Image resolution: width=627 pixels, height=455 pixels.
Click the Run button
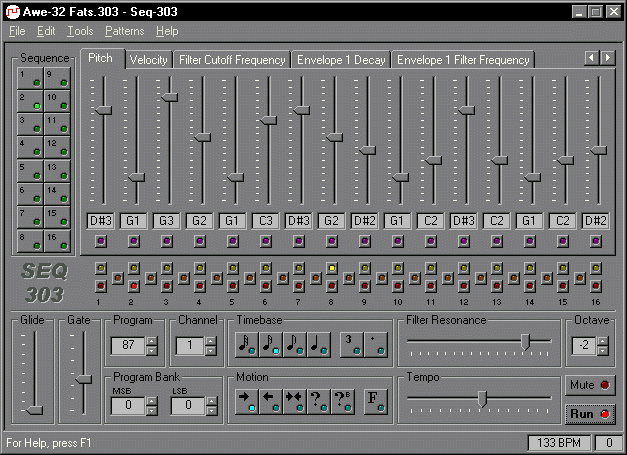[x=590, y=414]
